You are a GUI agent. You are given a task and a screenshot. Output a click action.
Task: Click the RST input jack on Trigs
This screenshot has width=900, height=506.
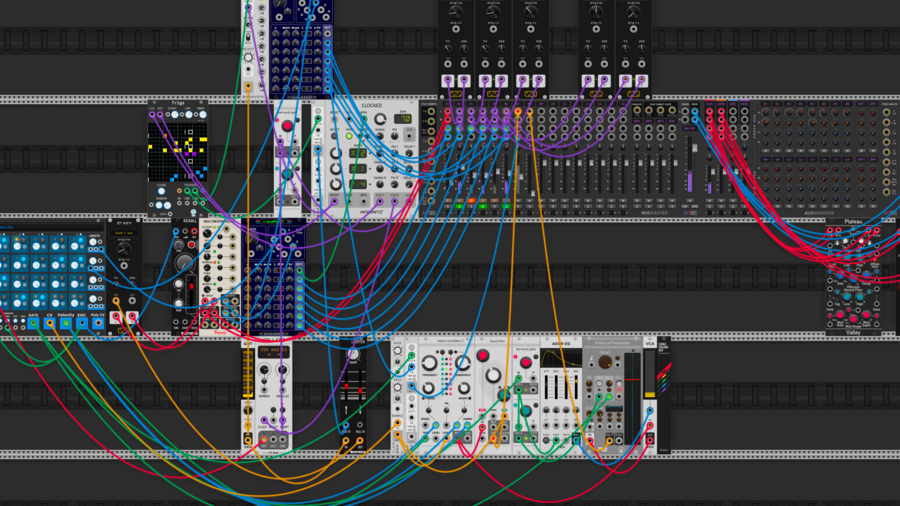pyautogui.click(x=160, y=115)
